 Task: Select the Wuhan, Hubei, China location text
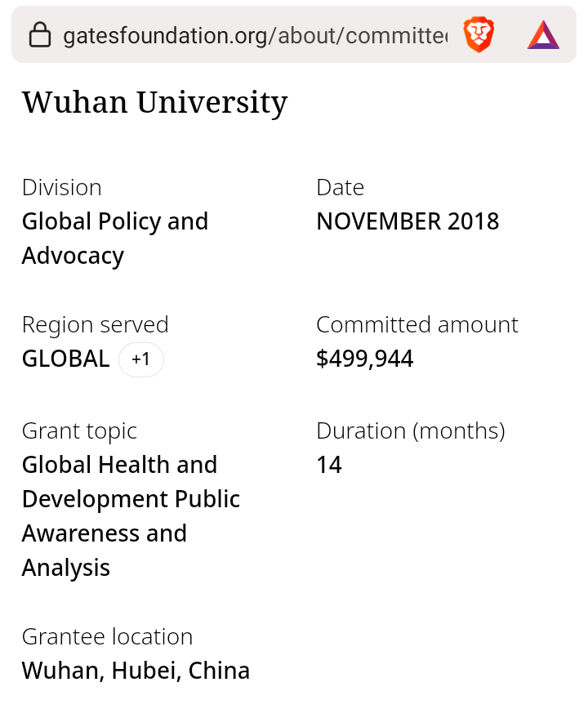[x=136, y=671]
